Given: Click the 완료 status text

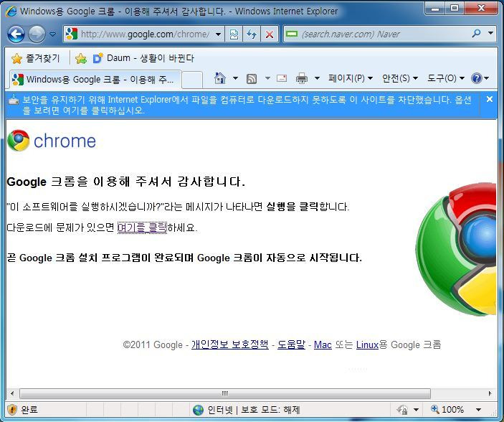Looking at the screenshot, I should [29, 410].
